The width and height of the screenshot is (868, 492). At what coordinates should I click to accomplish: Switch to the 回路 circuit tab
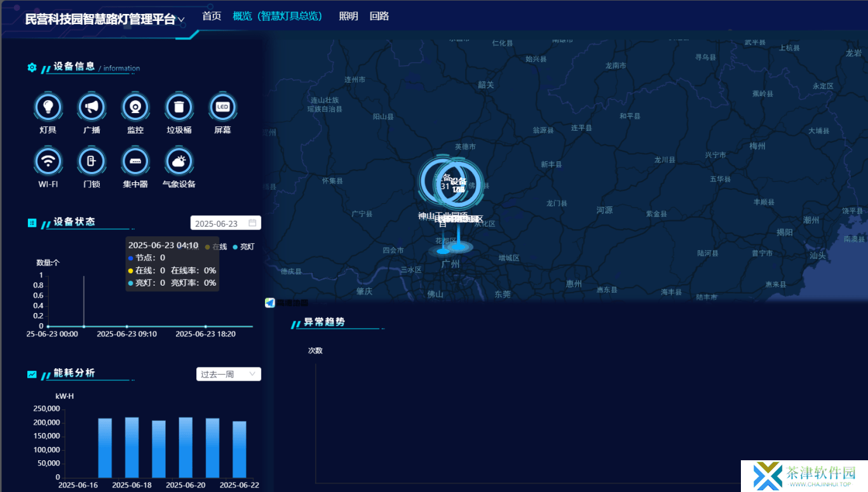[379, 16]
